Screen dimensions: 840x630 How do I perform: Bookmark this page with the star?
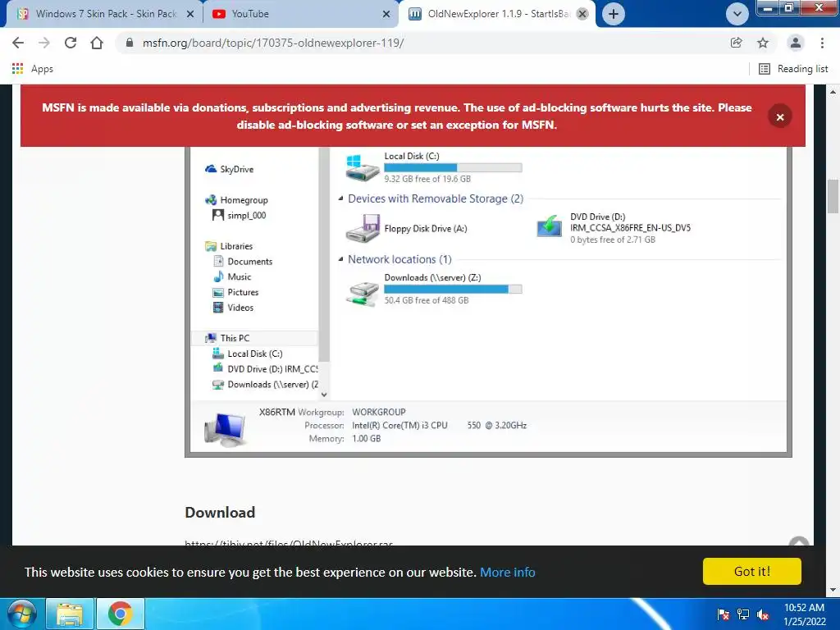click(x=763, y=43)
